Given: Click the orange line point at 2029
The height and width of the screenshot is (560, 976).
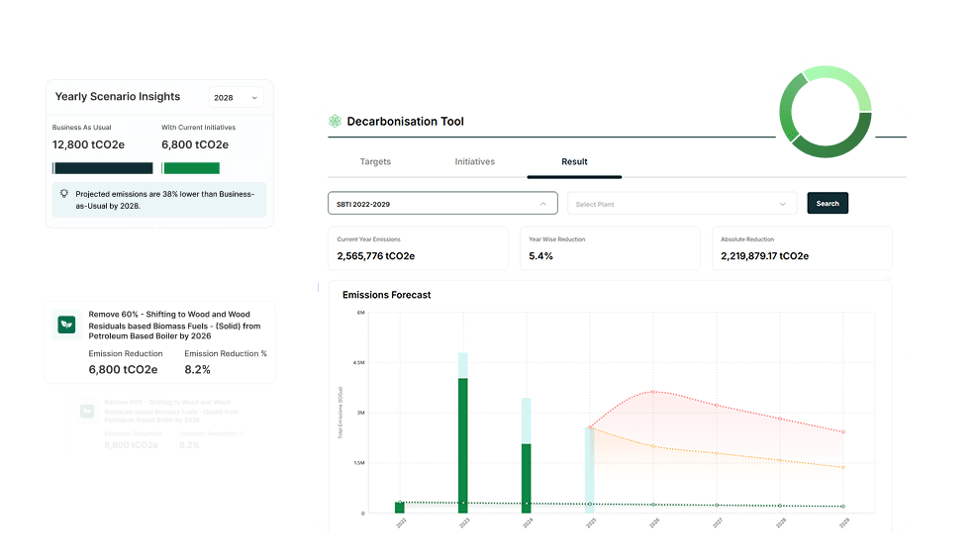Looking at the screenshot, I should coord(843,467).
